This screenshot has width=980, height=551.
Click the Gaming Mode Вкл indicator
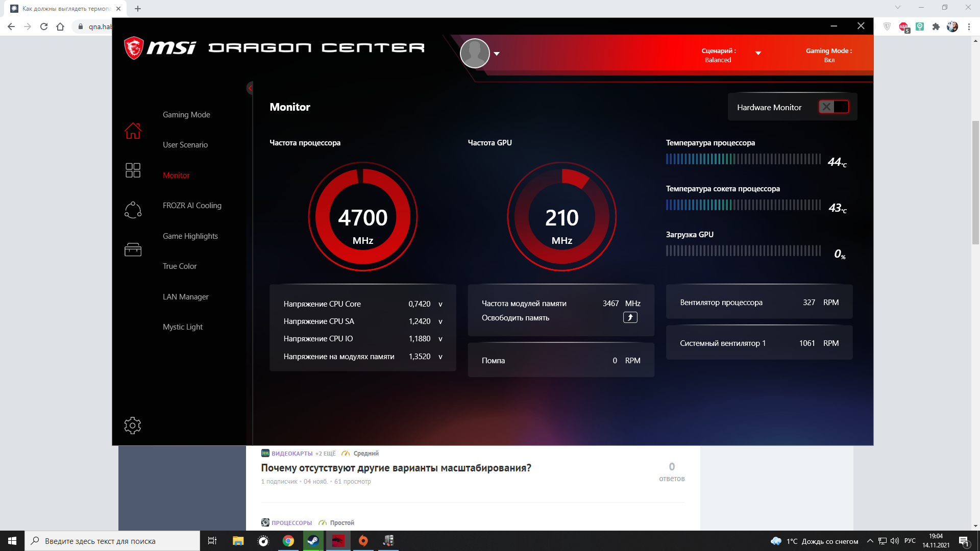[x=829, y=55]
